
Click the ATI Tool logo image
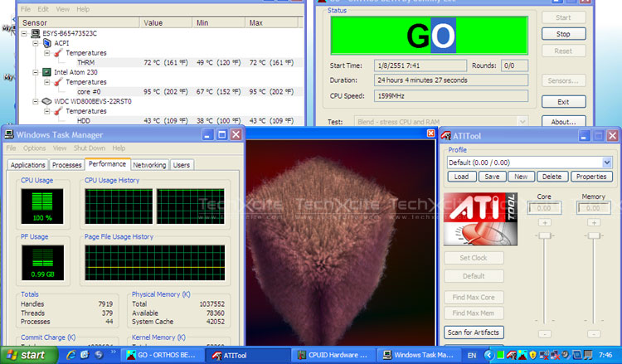pyautogui.click(x=480, y=219)
